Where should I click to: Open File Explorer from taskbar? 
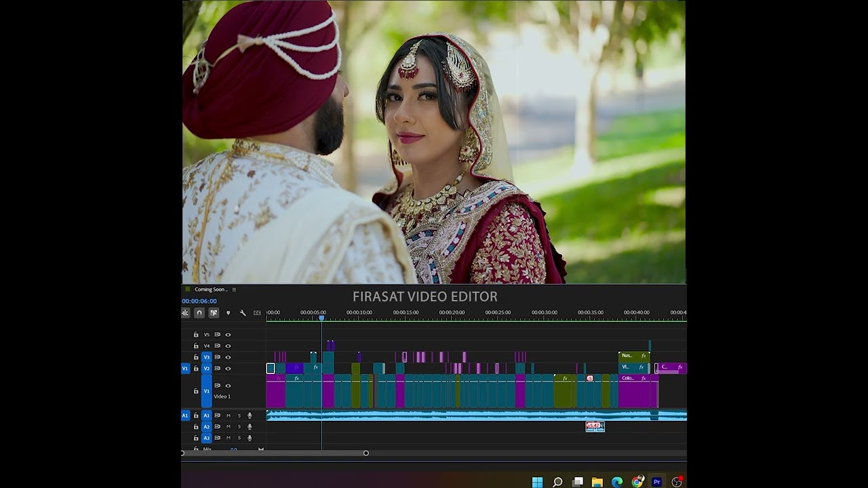(x=597, y=482)
